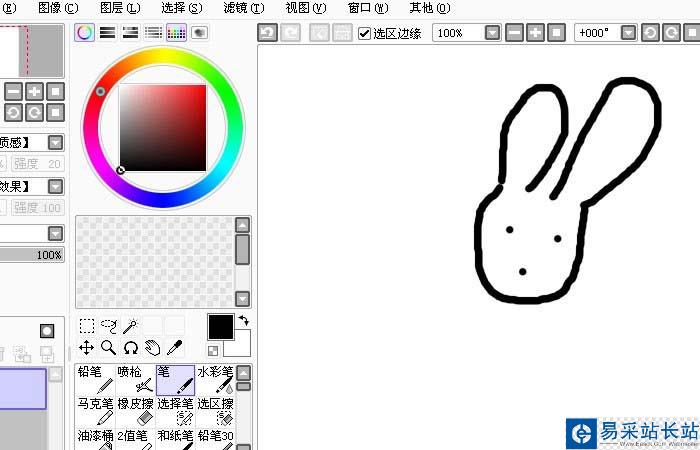The width and height of the screenshot is (700, 450).
Task: Click the redo arrow in toolbar
Action: 290,33
